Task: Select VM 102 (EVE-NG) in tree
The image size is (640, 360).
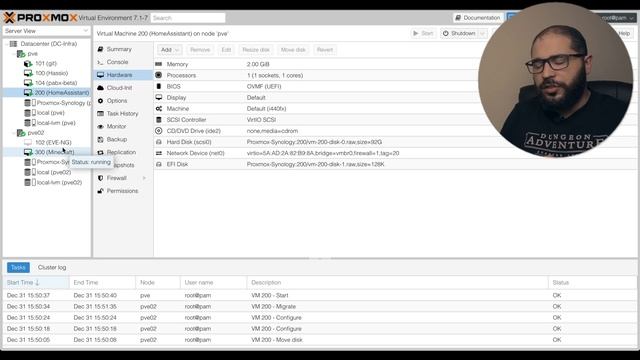Action: [x=48, y=142]
